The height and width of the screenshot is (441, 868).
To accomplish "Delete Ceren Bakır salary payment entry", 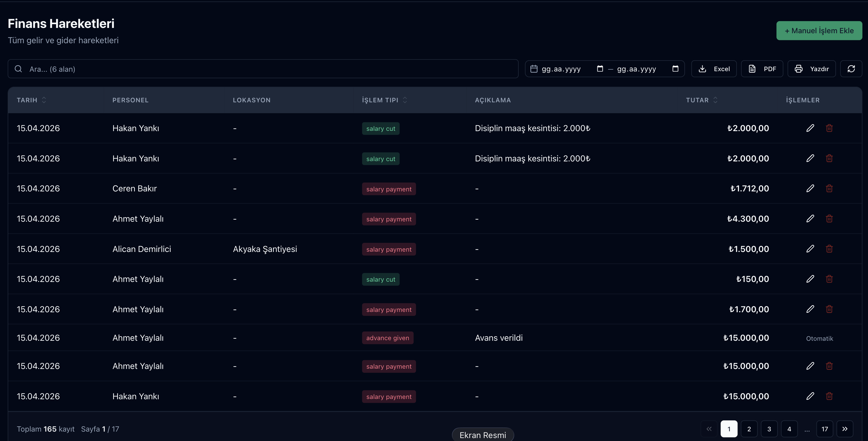I will [x=829, y=188].
